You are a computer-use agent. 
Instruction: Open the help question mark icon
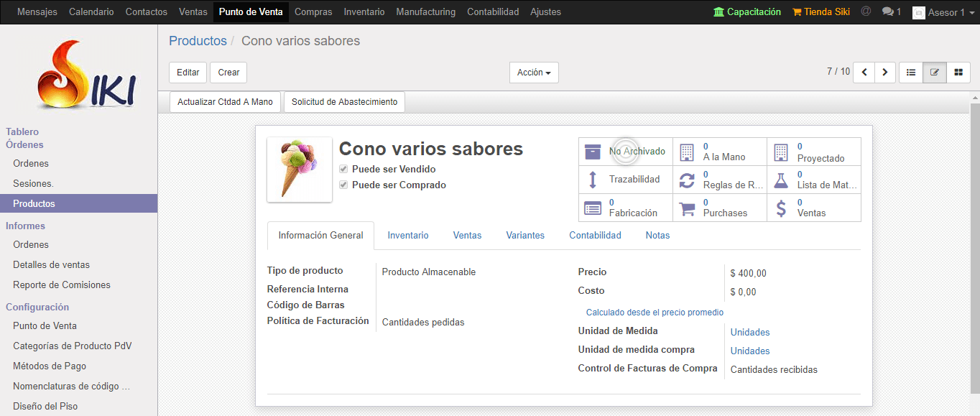(x=865, y=11)
